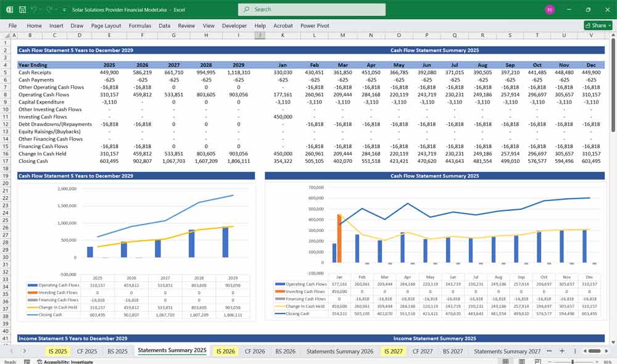Viewport: 617px width, 364px height.
Task: Click the Search box in the title bar
Action: (x=312, y=10)
